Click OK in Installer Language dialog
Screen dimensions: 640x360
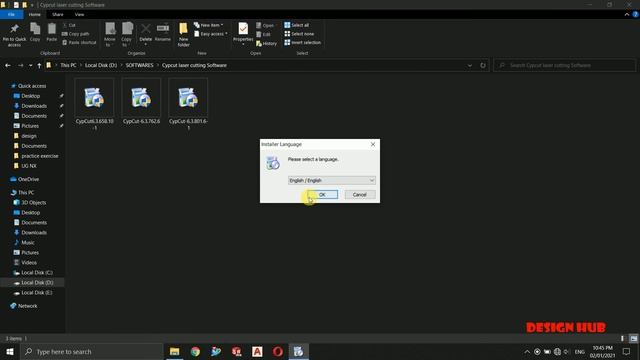322,195
